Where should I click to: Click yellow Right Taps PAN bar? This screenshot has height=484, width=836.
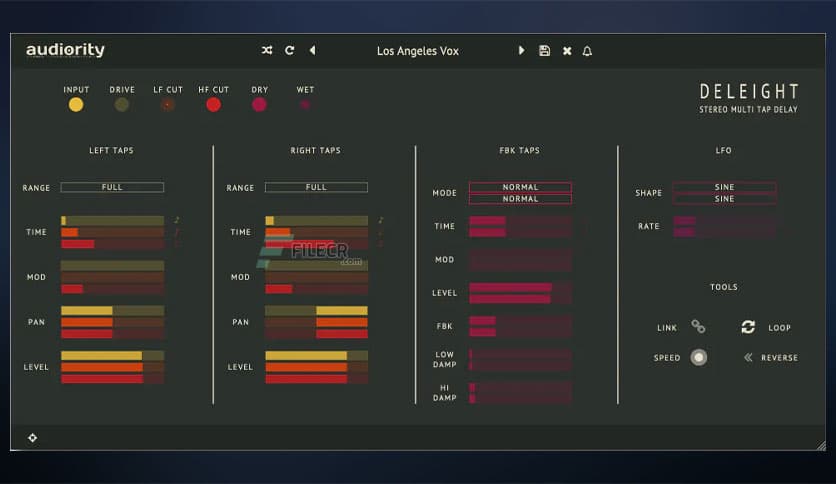[x=317, y=310]
